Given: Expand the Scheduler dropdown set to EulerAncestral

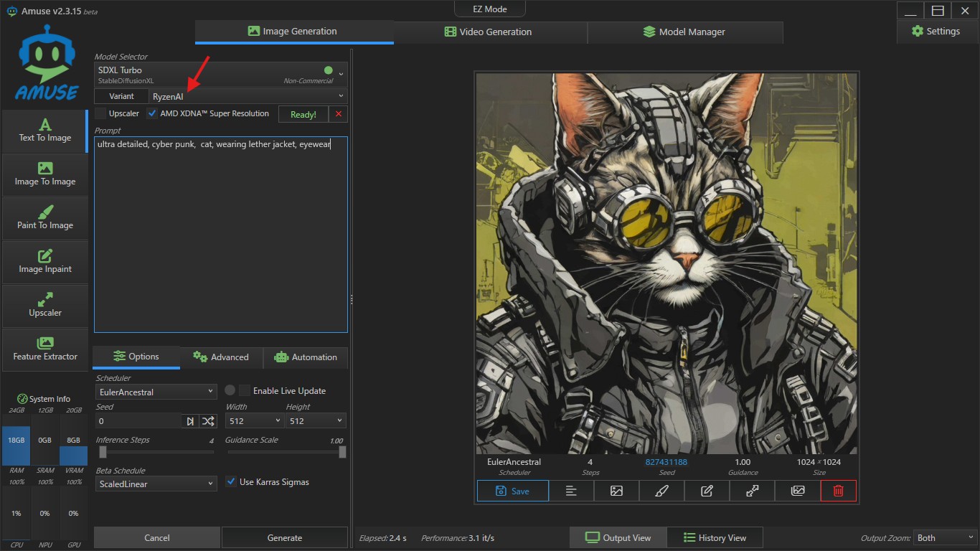Looking at the screenshot, I should pyautogui.click(x=156, y=392).
